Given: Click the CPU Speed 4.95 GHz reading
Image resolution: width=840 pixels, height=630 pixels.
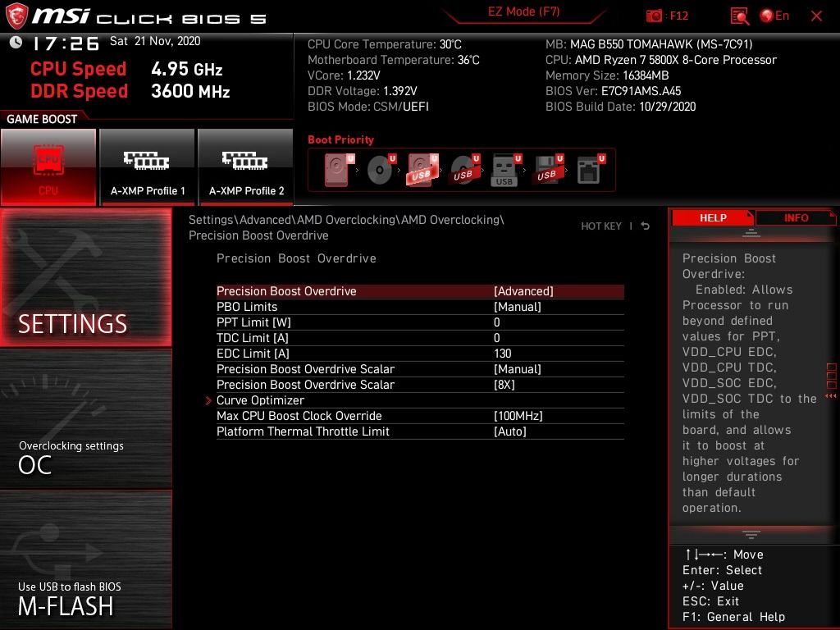Looking at the screenshot, I should click(126, 69).
